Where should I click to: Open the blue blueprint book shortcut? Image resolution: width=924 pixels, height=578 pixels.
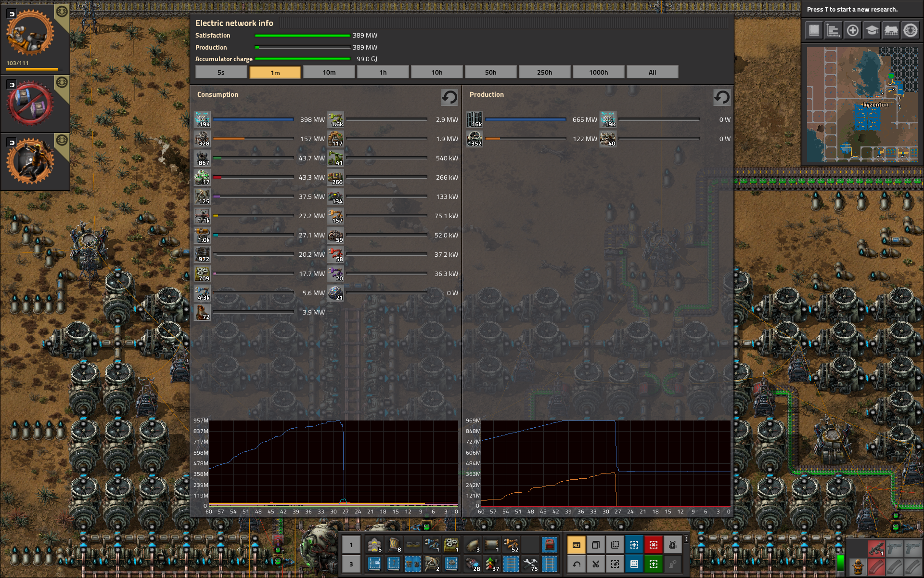634,564
